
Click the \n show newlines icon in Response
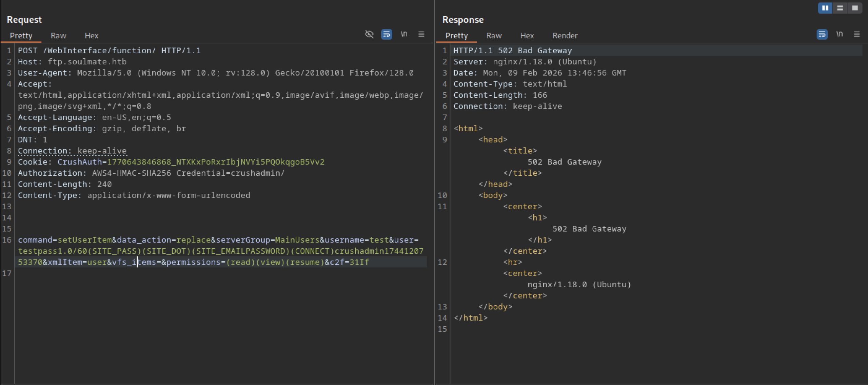[839, 34]
